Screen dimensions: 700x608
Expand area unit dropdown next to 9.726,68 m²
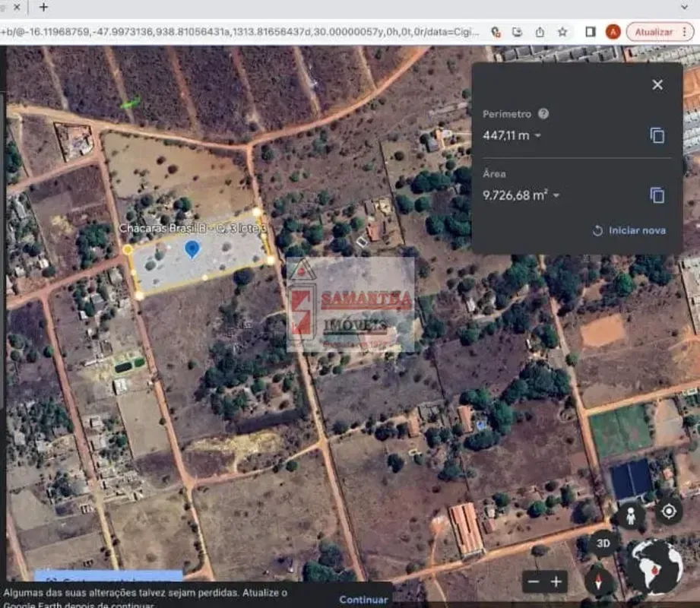point(556,195)
